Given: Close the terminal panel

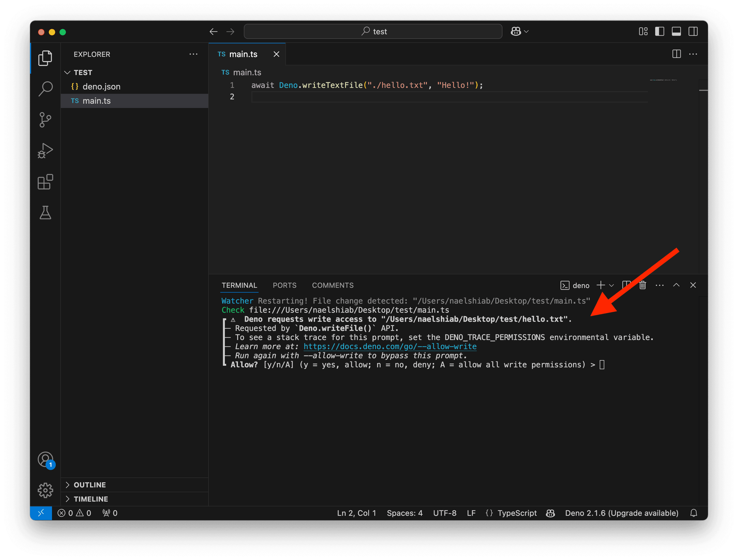Looking at the screenshot, I should (x=693, y=285).
